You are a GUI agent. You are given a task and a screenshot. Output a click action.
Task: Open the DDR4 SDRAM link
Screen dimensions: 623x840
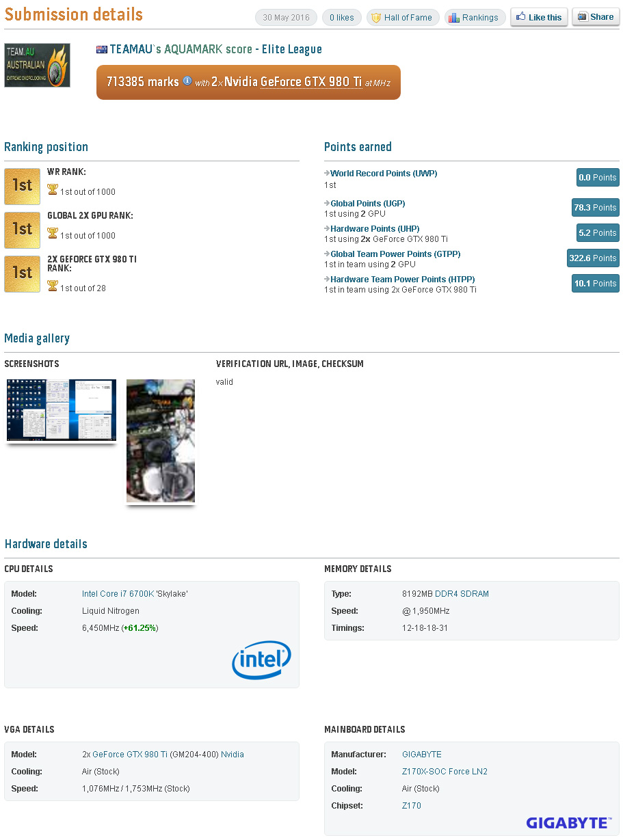click(x=462, y=594)
